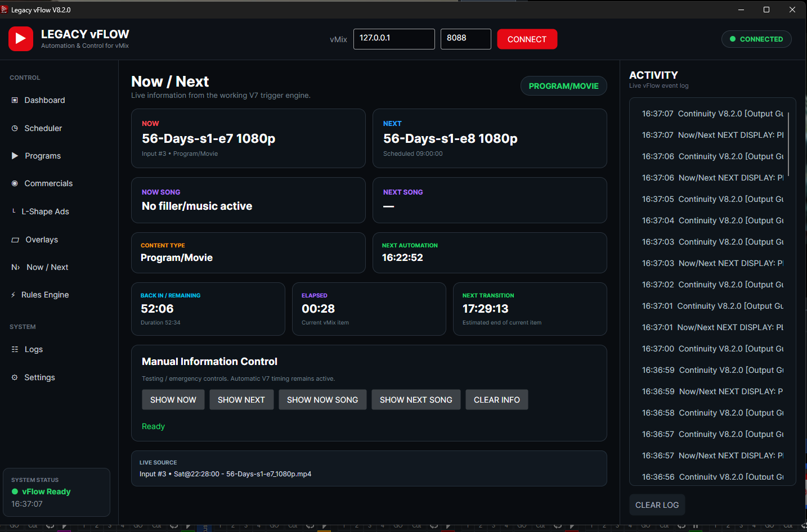Click the remaining time 52:06
The width and height of the screenshot is (807, 532).
pos(158,309)
